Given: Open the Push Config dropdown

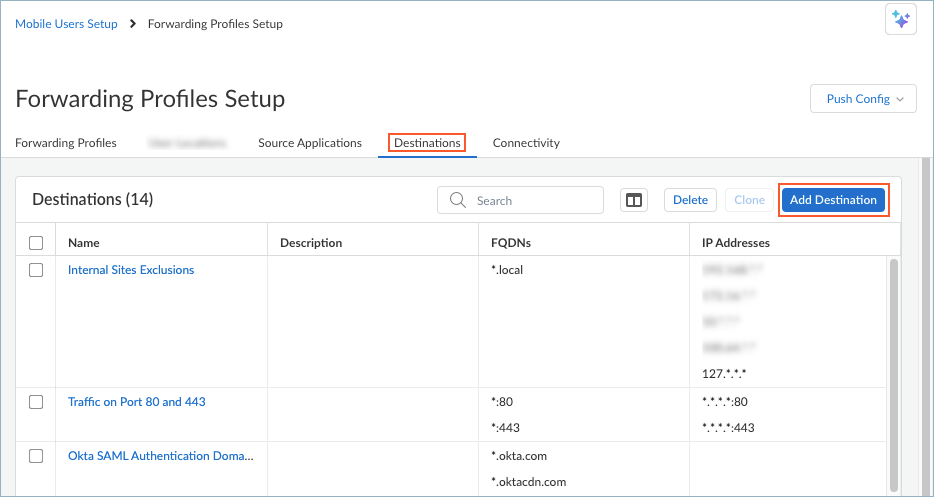Looking at the screenshot, I should tap(863, 99).
